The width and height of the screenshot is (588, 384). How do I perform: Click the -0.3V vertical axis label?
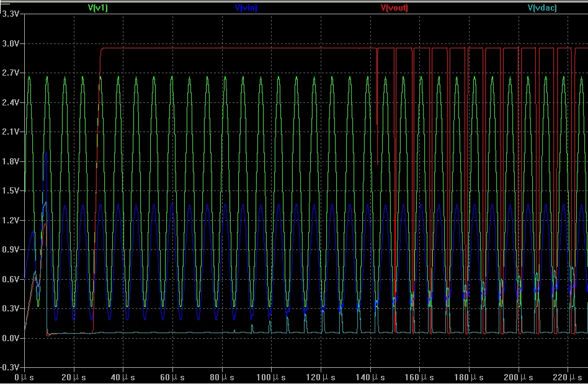click(9, 367)
